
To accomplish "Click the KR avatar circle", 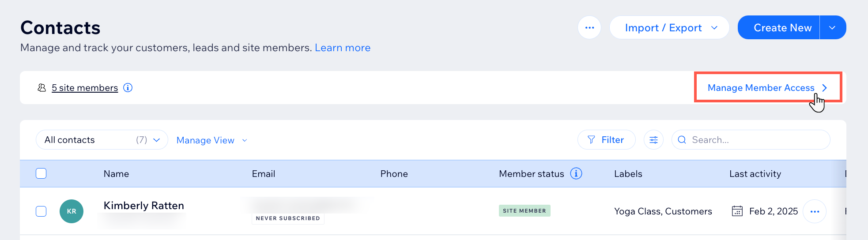I will [72, 211].
